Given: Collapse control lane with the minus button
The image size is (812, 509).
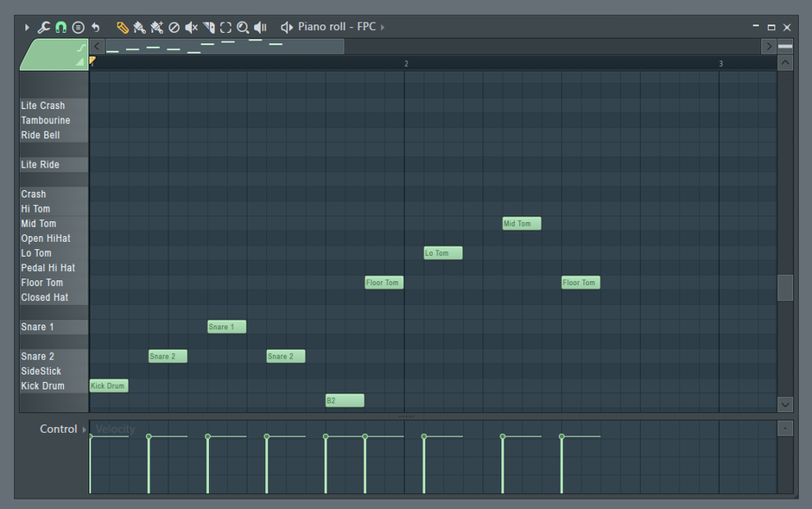Looking at the screenshot, I should 785,429.
